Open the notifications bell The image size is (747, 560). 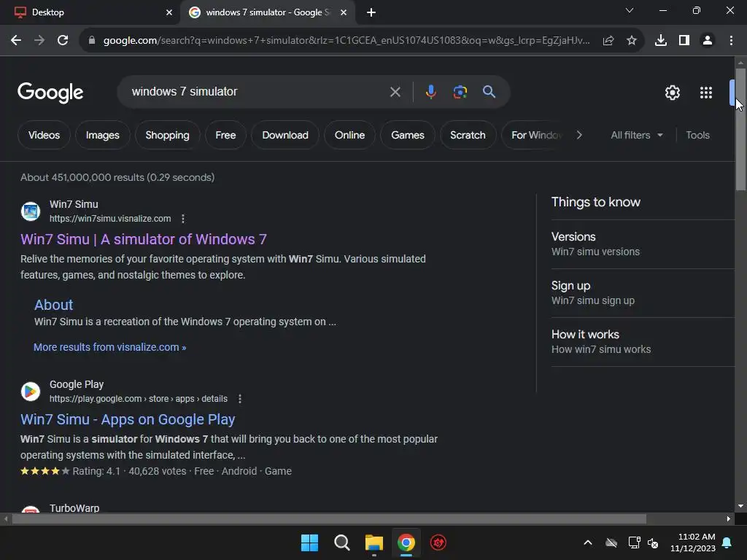[x=727, y=542]
